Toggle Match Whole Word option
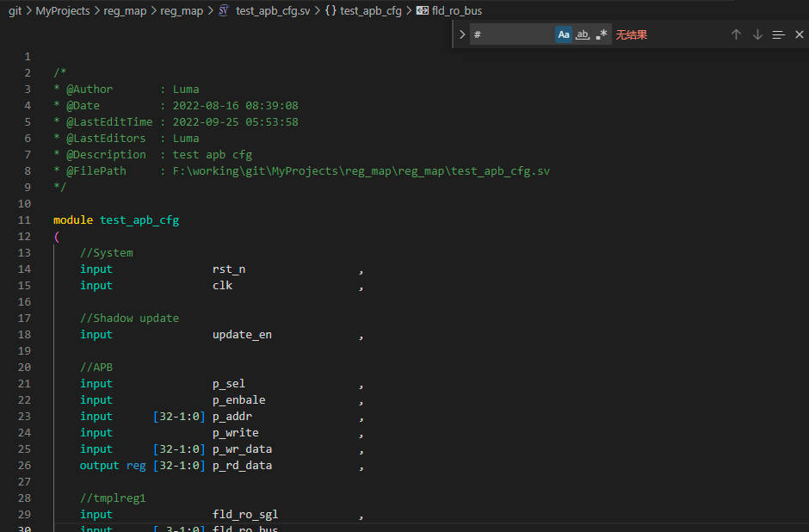Viewport: 809px width, 532px height. pos(583,34)
